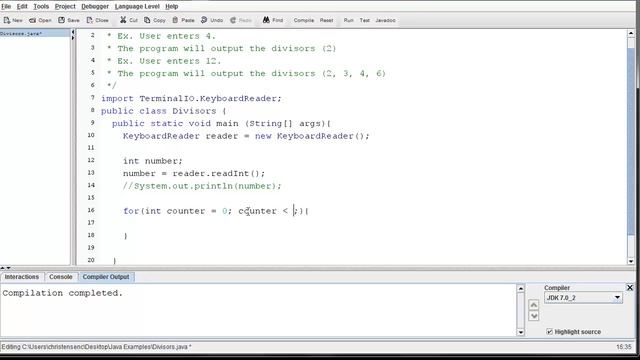The height and width of the screenshot is (360, 640).
Task: Open the JDK 7.0_2 compiler dropdown
Action: pyautogui.click(x=583, y=298)
